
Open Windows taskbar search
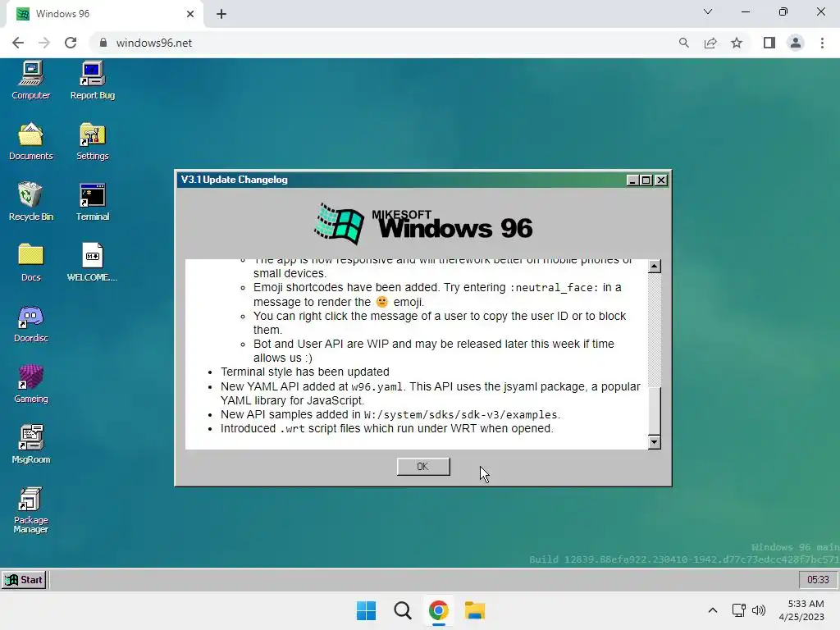click(x=402, y=610)
